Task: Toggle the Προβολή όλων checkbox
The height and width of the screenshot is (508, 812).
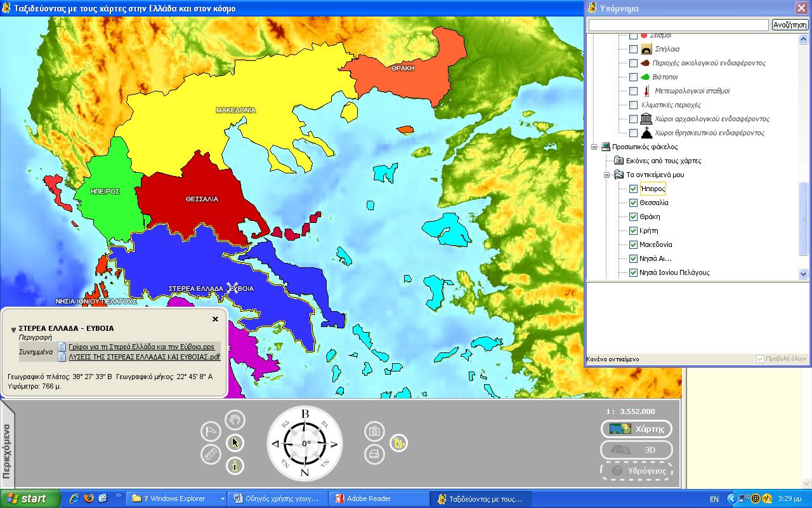Action: (761, 359)
